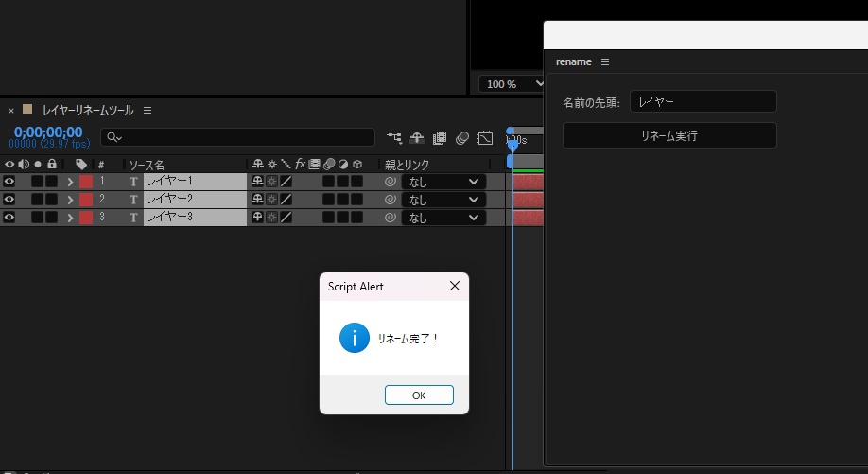
Task: Open the graph editor icon
Action: [485, 138]
